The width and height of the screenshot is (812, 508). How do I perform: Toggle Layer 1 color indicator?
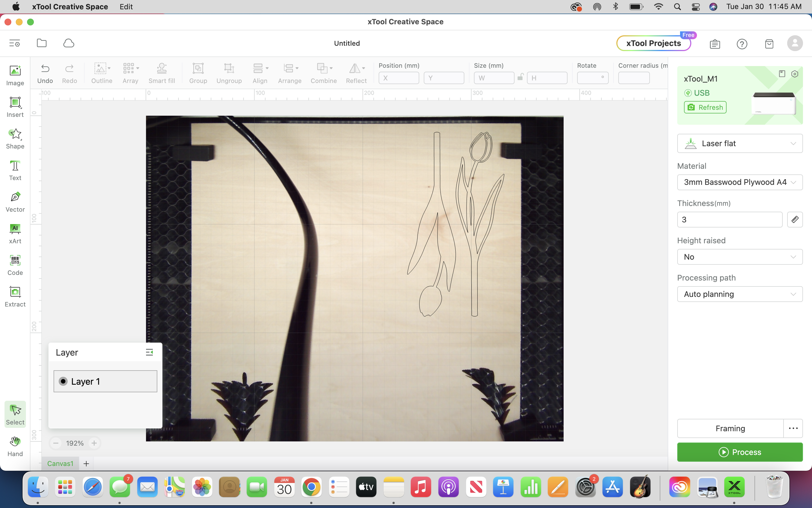[63, 381]
